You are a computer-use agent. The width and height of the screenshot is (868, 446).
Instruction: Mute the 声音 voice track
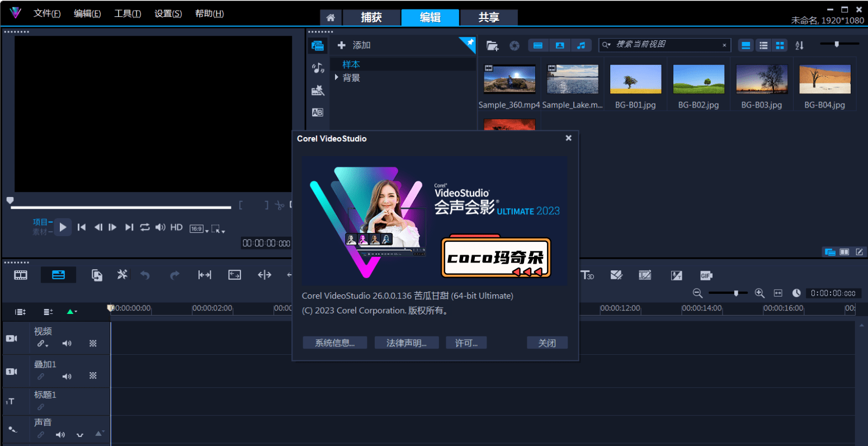coord(60,434)
